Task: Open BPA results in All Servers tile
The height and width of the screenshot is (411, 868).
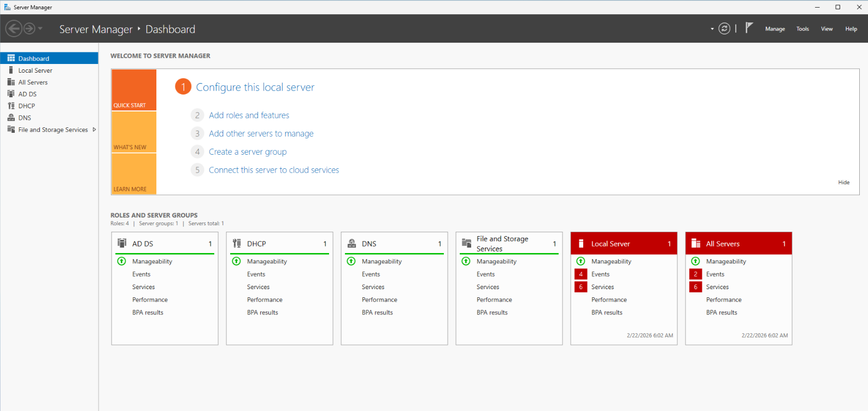Action: coord(722,313)
